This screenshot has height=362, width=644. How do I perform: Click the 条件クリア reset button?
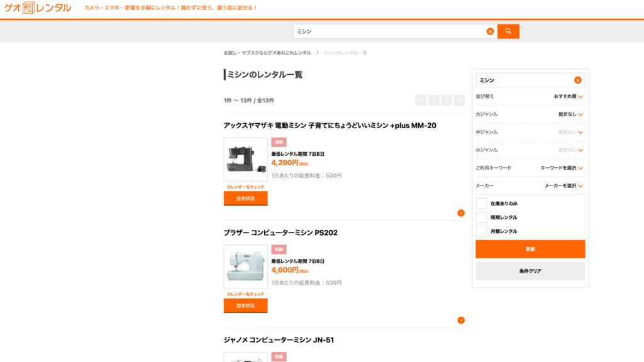[x=530, y=271]
